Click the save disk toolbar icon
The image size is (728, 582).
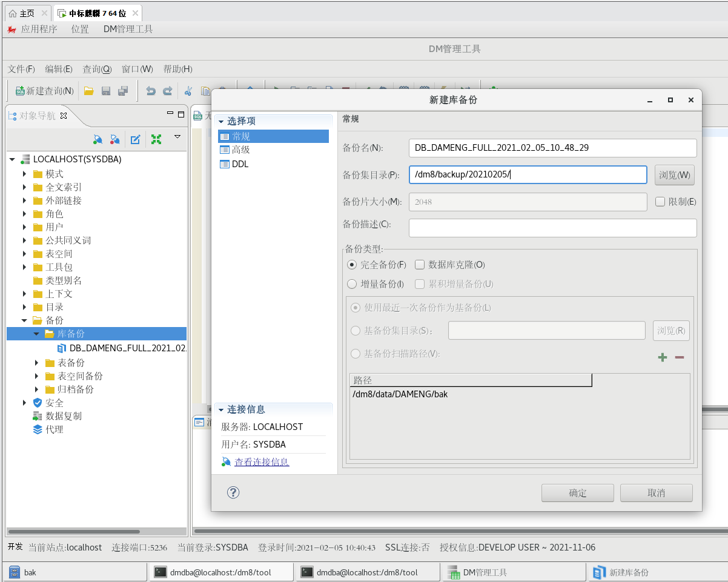(106, 91)
